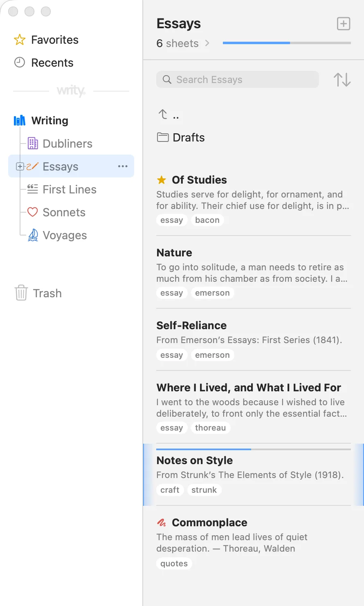Click Notes on Style progress bar
Image resolution: width=364 pixels, height=606 pixels.
254,449
